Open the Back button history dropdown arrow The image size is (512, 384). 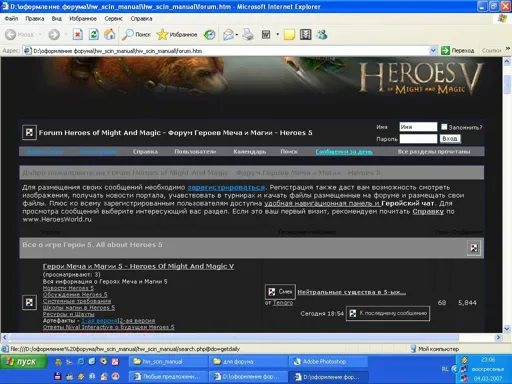tap(40, 34)
